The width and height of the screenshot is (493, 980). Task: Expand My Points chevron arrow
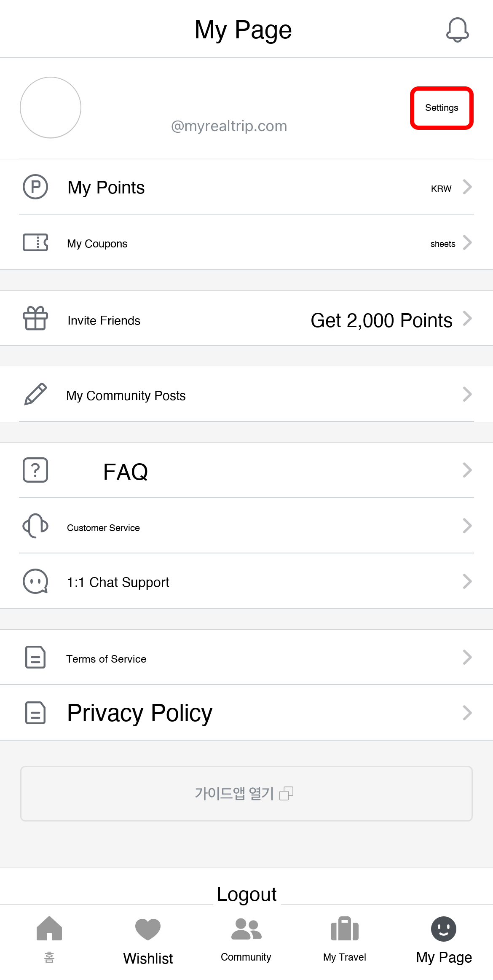point(467,187)
